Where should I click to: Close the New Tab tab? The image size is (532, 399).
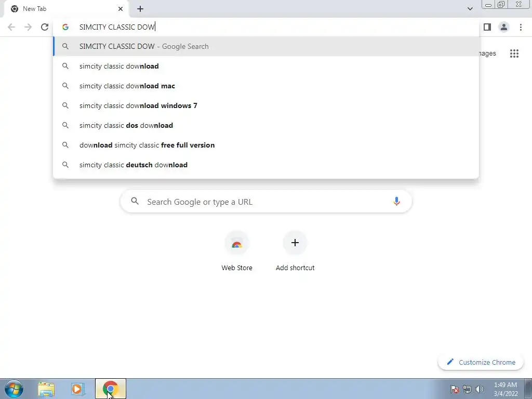tap(121, 9)
